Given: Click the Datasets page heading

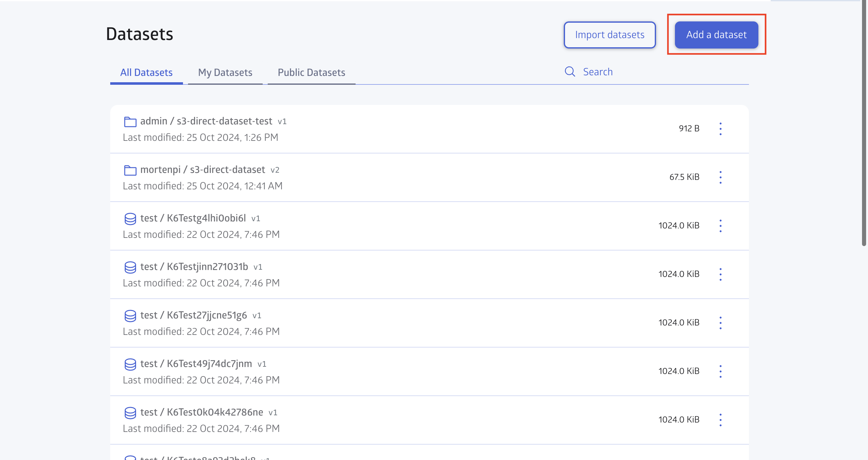Looking at the screenshot, I should 140,34.
